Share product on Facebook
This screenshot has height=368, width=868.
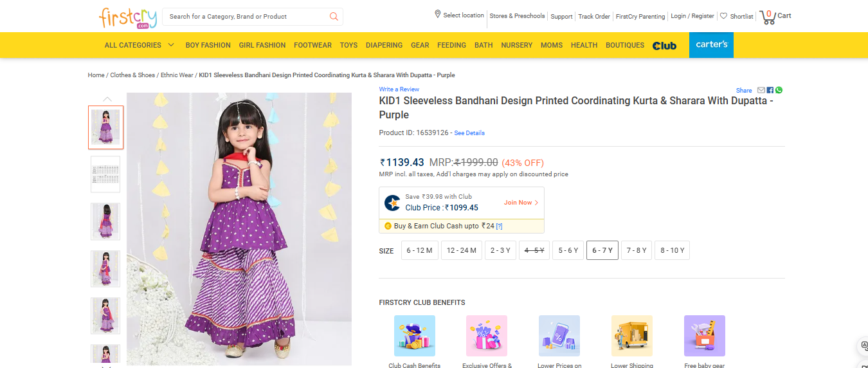point(770,90)
